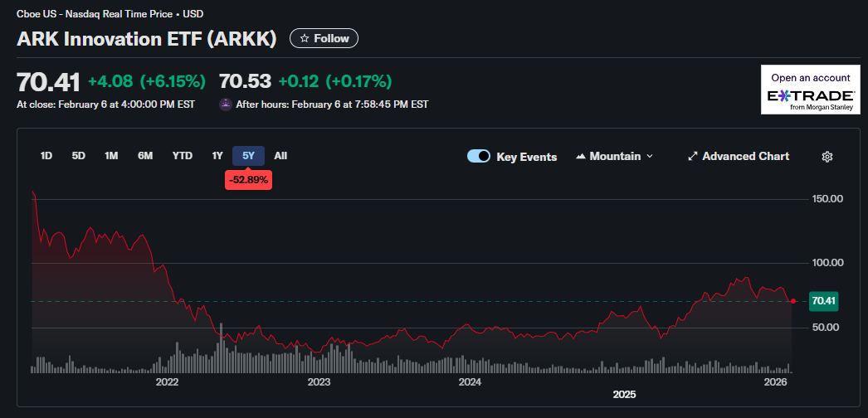Click the 2025 x-axis label

624,395
